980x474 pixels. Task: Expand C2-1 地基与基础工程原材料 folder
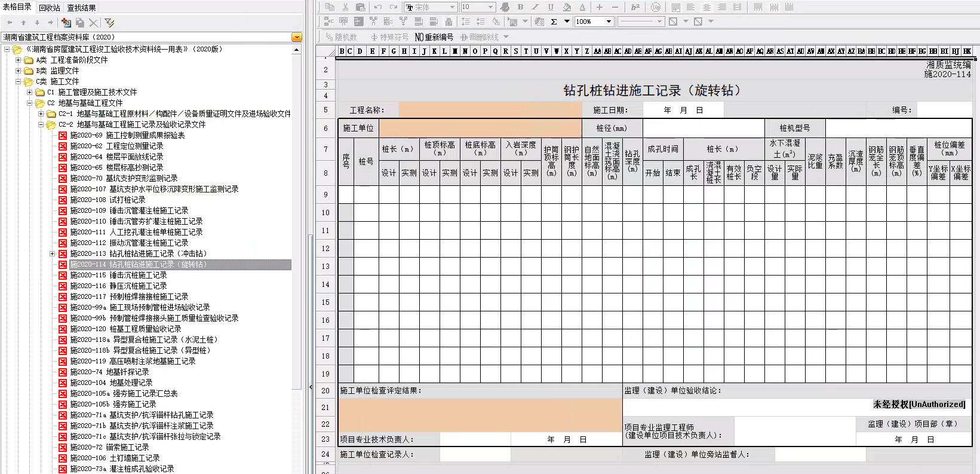[41, 114]
